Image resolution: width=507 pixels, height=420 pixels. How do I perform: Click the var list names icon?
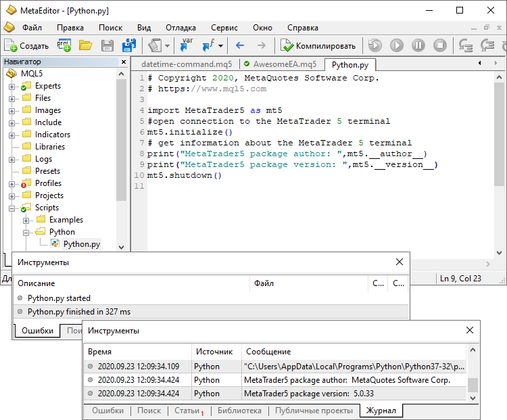click(187, 45)
